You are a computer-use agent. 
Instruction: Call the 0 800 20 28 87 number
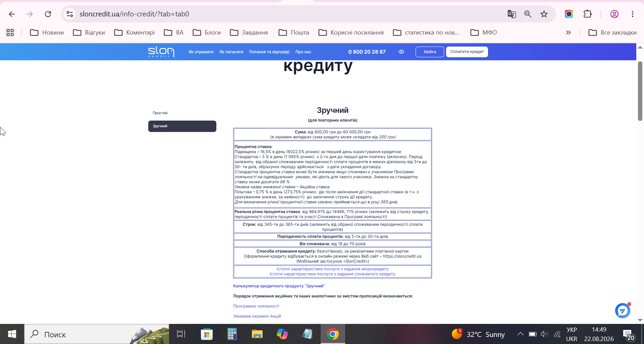point(367,52)
